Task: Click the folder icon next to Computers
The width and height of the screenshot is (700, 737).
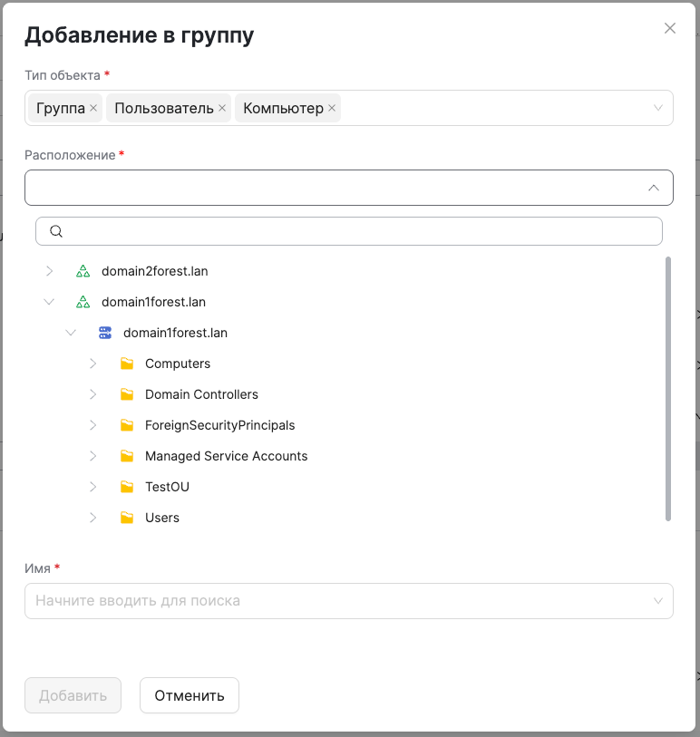Action: (128, 363)
